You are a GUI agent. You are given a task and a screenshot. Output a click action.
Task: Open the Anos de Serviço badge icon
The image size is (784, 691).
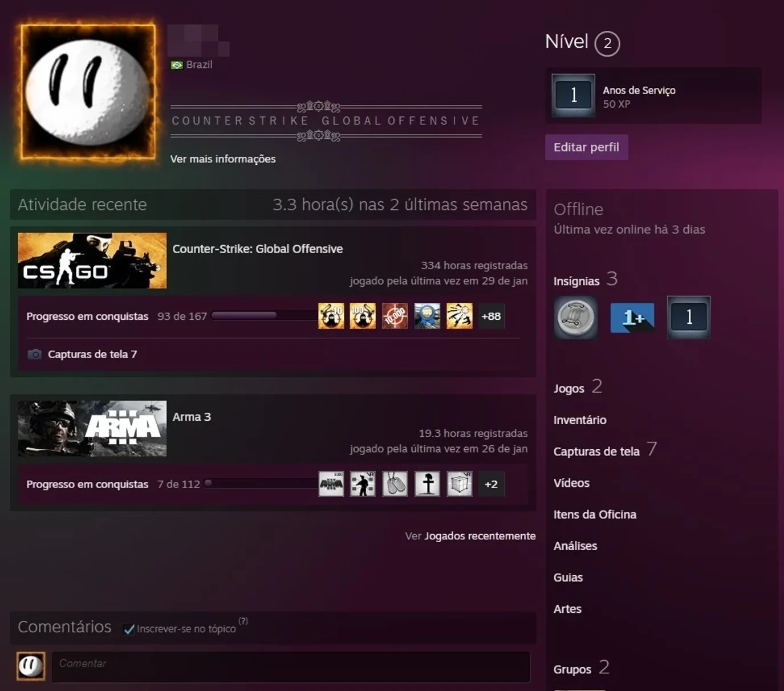574,95
